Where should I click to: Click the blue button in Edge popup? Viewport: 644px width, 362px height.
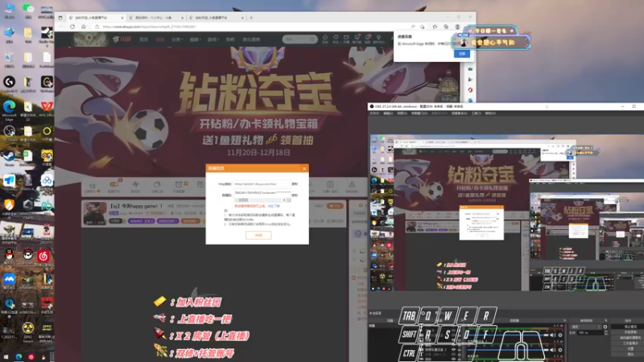(462, 54)
